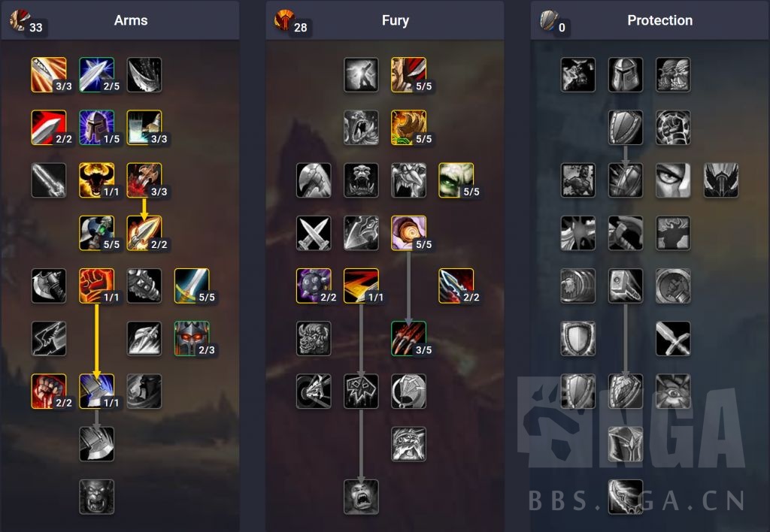Viewport: 770px width, 532px height.
Task: Click the Protection 0 points shield icon
Action: [x=549, y=20]
